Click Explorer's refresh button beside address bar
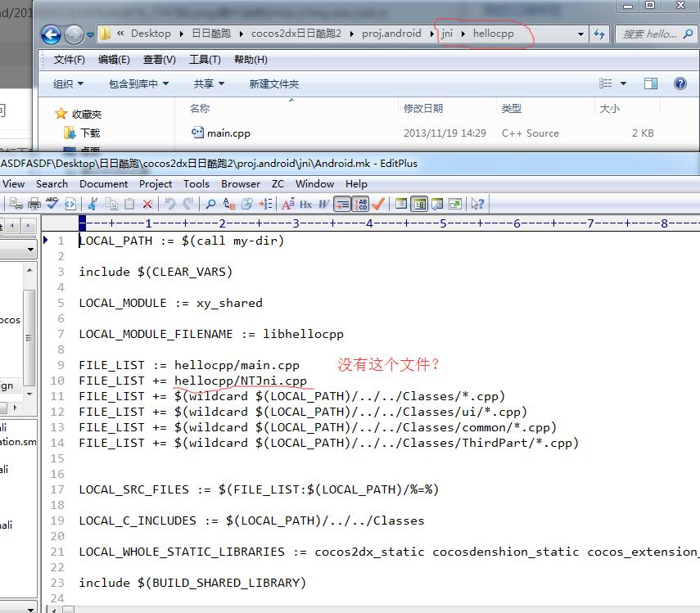Screen dimensions: 700x613 point(599,34)
